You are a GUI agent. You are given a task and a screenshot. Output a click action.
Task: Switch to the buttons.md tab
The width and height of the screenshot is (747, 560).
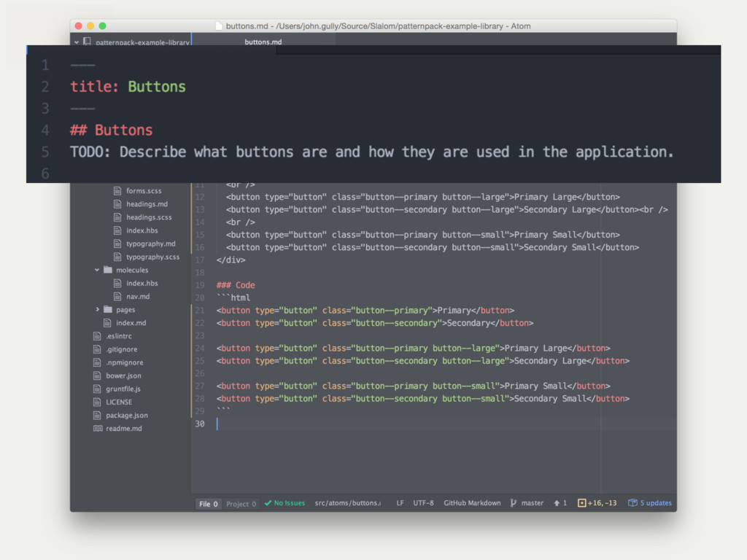pyautogui.click(x=263, y=41)
